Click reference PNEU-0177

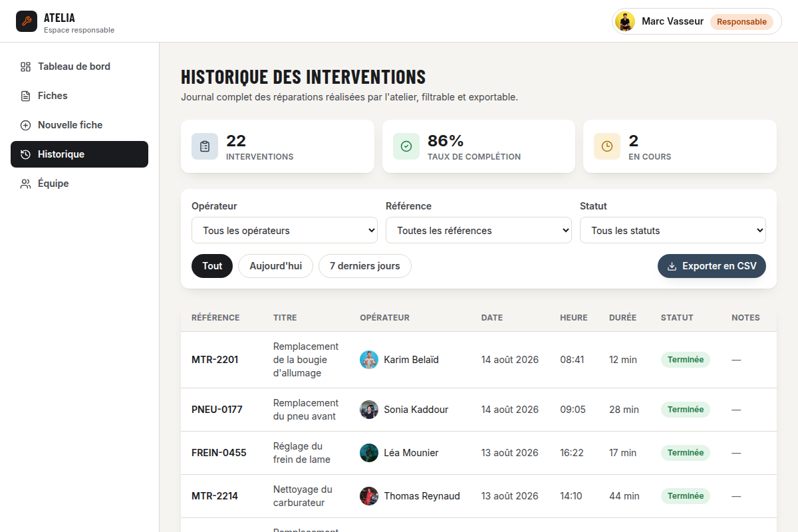tap(217, 410)
